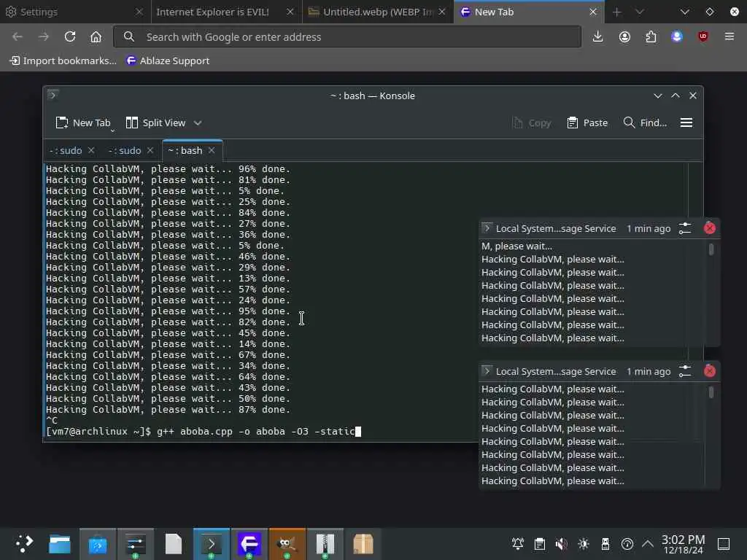Open the account icon in the browser toolbar
This screenshot has width=747, height=560.
point(624,36)
